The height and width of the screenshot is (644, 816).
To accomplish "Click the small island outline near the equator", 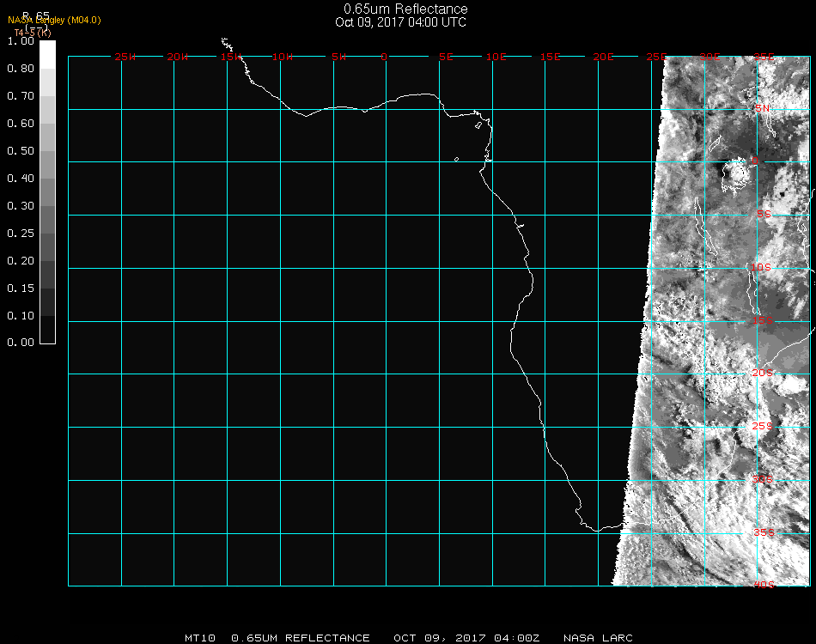I will tap(456, 159).
